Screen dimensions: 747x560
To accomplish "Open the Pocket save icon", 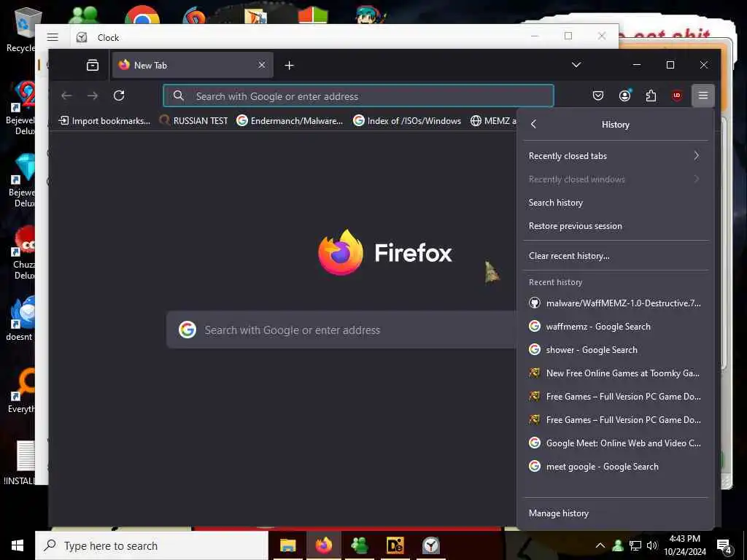I will click(x=598, y=96).
